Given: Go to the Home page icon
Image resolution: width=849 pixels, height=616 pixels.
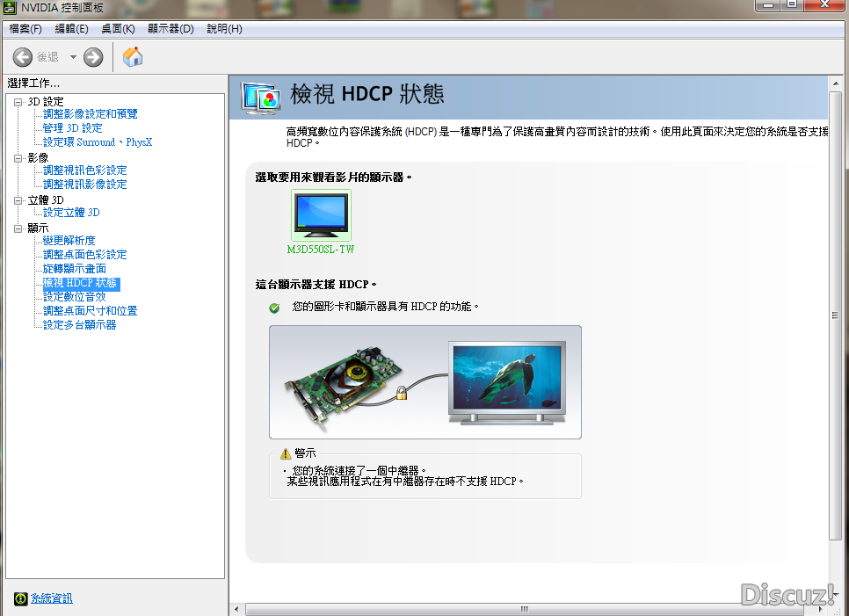Looking at the screenshot, I should point(132,56).
